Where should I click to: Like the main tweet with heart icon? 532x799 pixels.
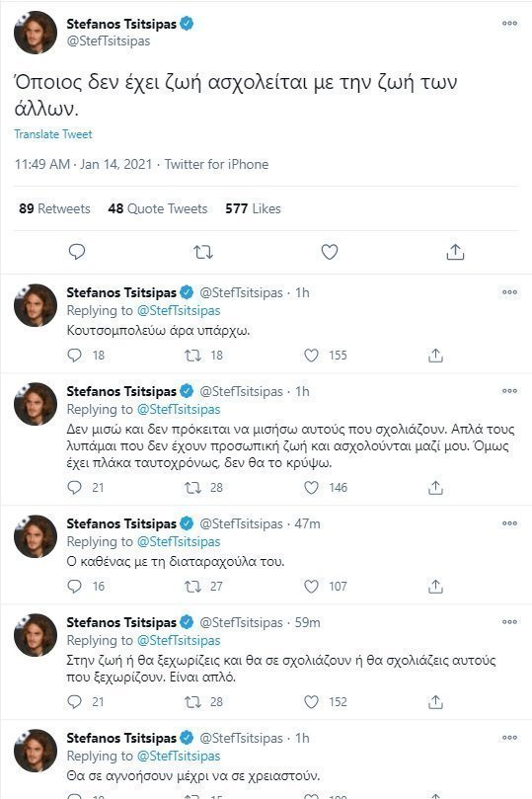[x=330, y=252]
